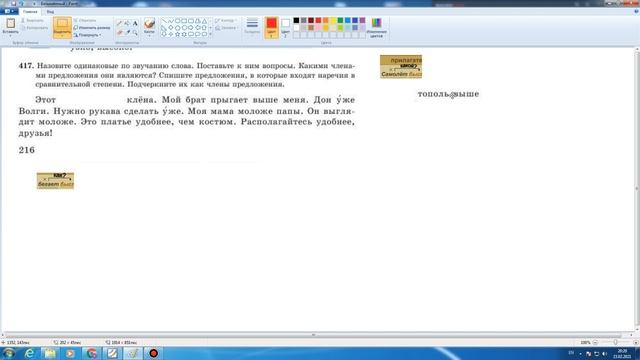640x360 pixels.
Task: Choose the Triangle shape in shapes gallery
Action: pyautogui.click(x=204, y=21)
